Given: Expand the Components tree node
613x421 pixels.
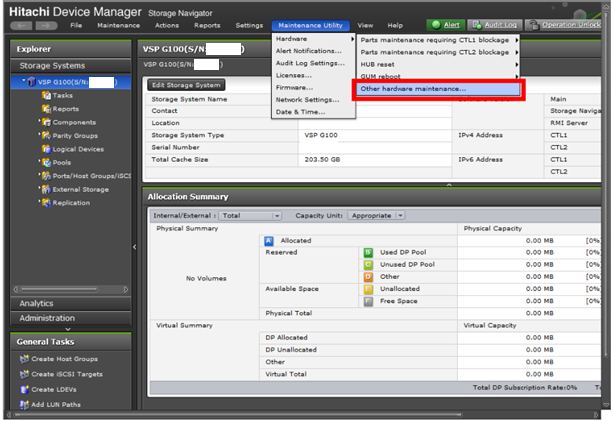Looking at the screenshot, I should [x=39, y=121].
